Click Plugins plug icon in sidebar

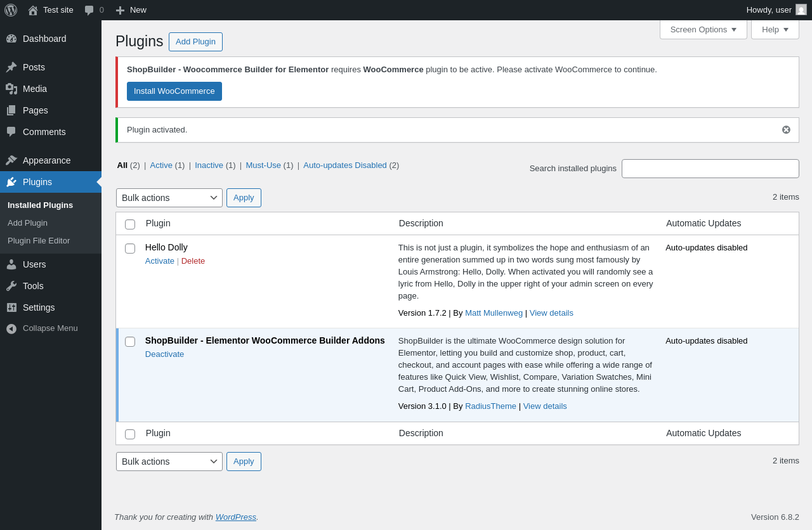tap(11, 182)
